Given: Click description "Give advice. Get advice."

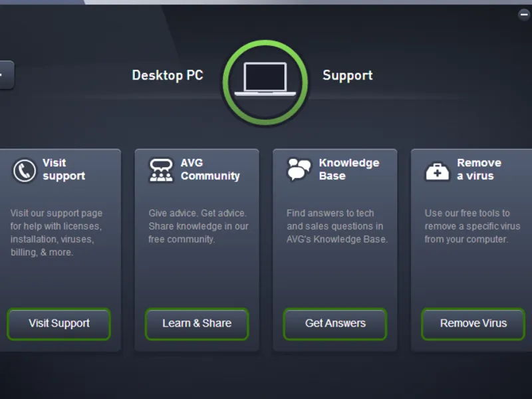Looking at the screenshot, I should pyautogui.click(x=198, y=226).
